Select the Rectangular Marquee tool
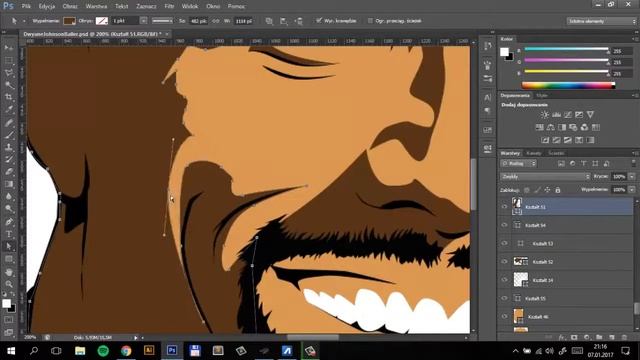Image resolution: width=640 pixels, height=360 pixels. click(x=9, y=60)
